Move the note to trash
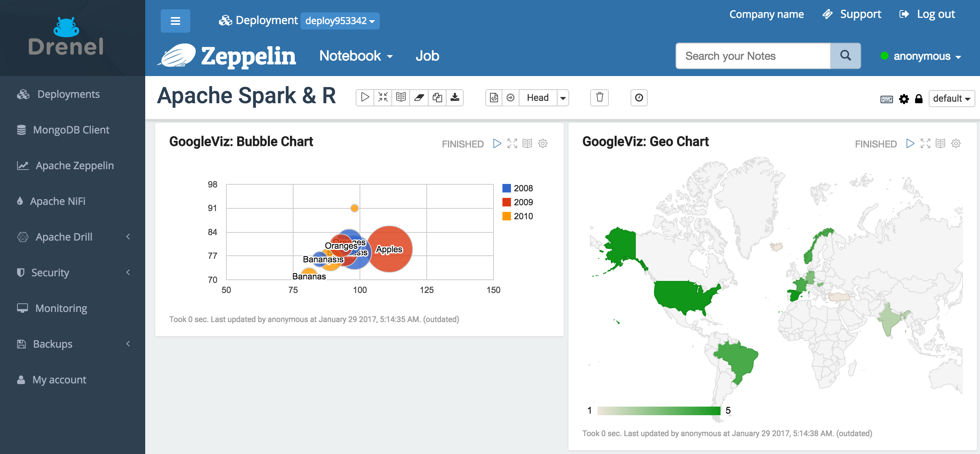This screenshot has width=980, height=454. pos(599,97)
